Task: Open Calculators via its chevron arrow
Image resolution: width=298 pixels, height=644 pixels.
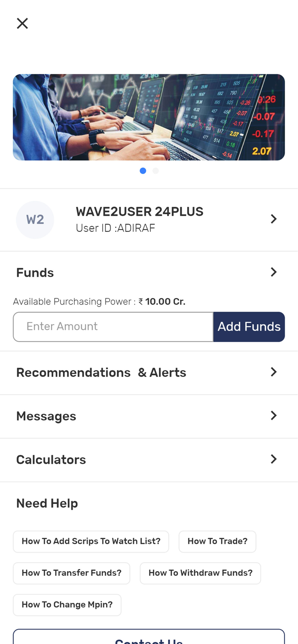Action: [x=273, y=459]
